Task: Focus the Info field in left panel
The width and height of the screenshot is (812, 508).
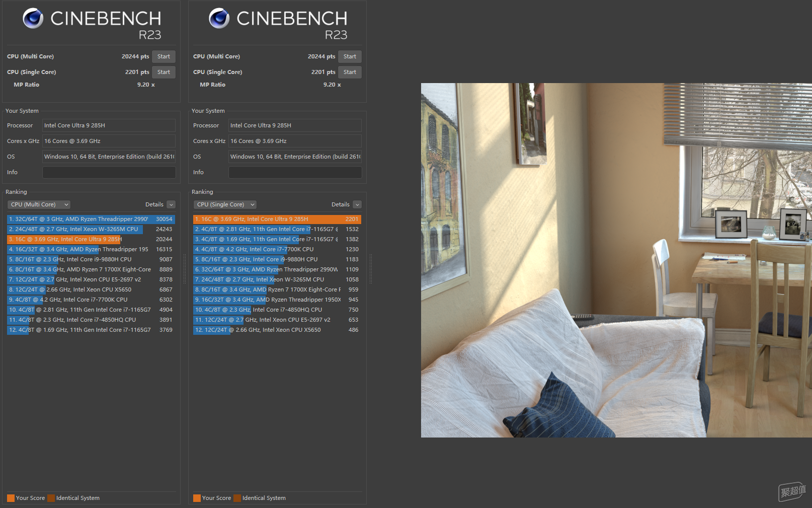Action: (x=109, y=172)
